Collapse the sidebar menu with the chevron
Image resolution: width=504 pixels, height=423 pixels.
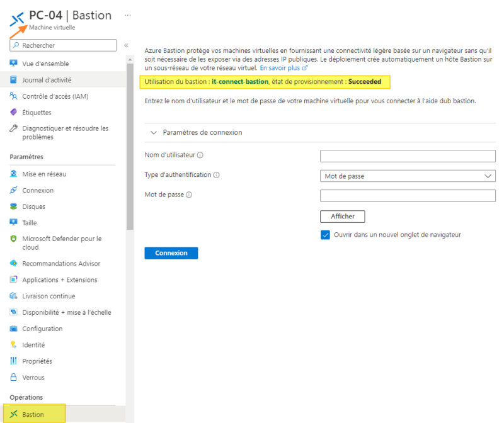pyautogui.click(x=126, y=45)
